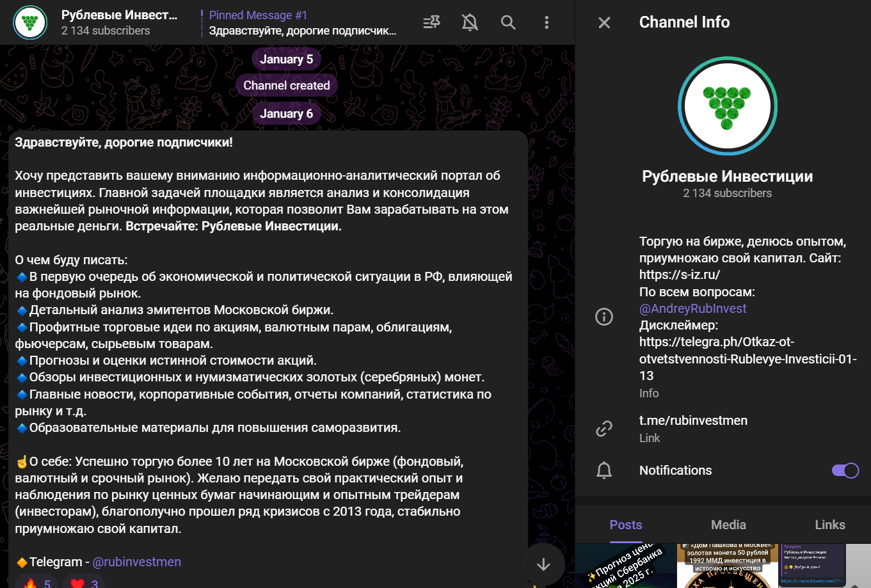871x588 pixels.
Task: Click the muted bell icon in chat header
Action: coord(470,22)
